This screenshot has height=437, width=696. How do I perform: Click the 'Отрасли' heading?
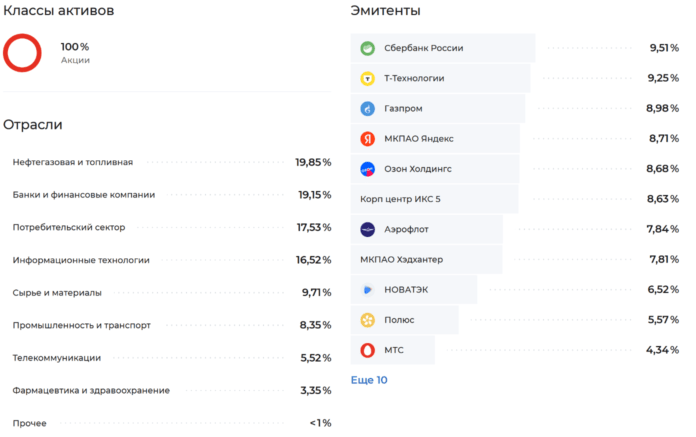point(32,125)
